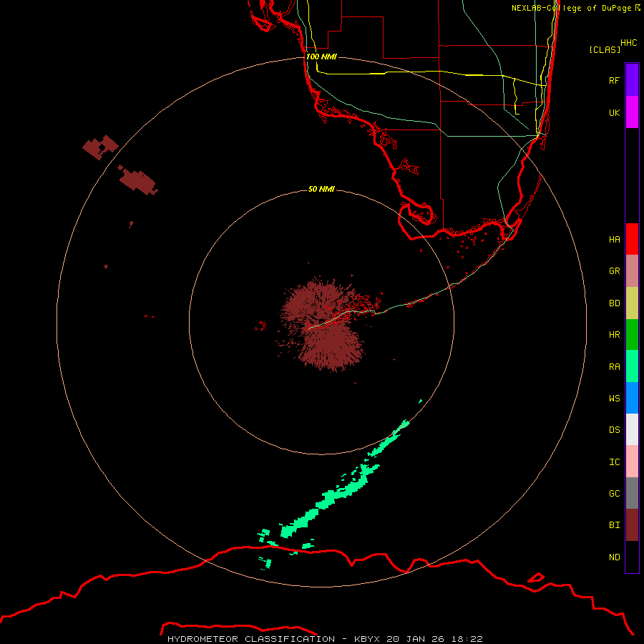
Task: Click the BI legend label
Action: pyautogui.click(x=614, y=525)
